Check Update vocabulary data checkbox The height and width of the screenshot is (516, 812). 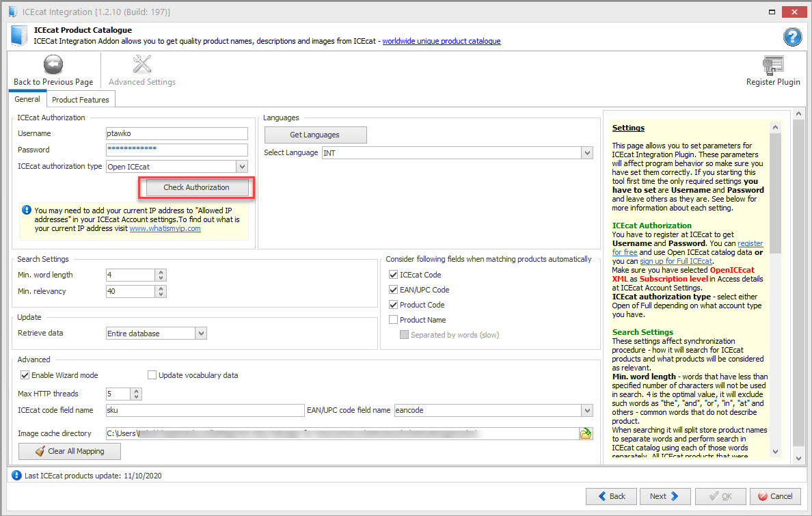152,375
